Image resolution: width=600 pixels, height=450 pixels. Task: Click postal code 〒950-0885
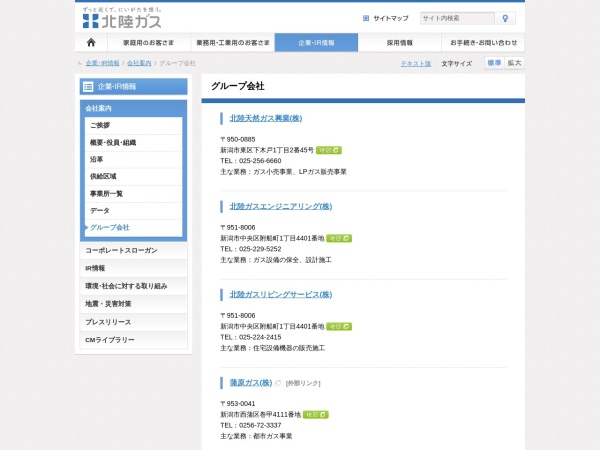point(238,139)
